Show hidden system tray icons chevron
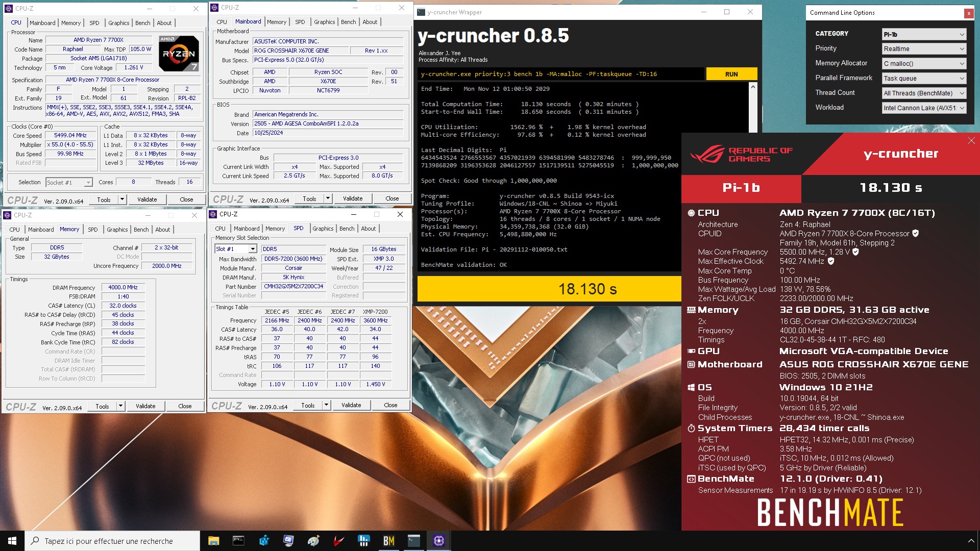The image size is (980, 551). [x=970, y=541]
